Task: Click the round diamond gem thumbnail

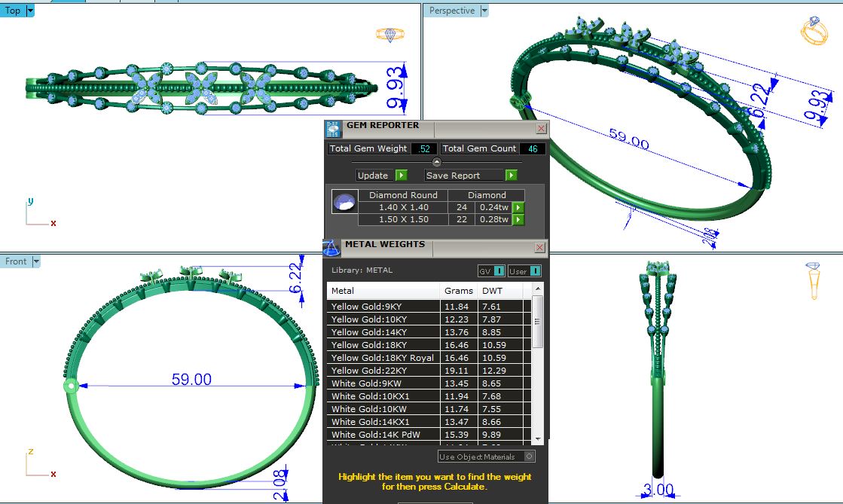Action: [x=344, y=202]
